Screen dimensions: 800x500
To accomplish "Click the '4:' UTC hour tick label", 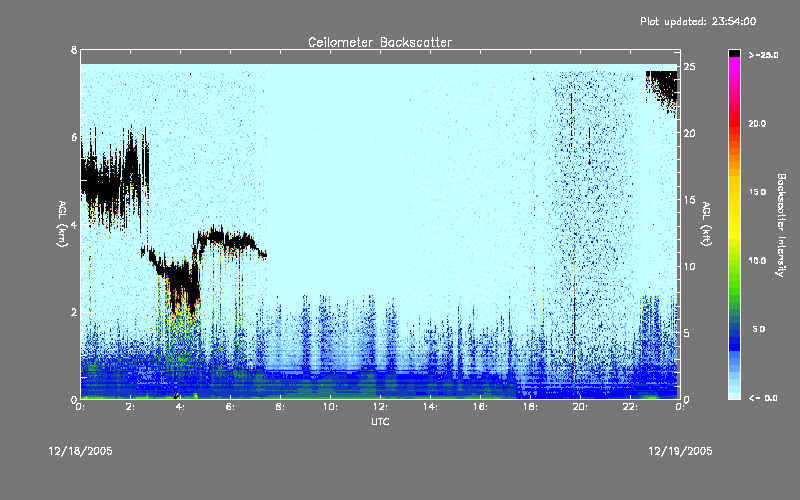I will click(x=181, y=407).
